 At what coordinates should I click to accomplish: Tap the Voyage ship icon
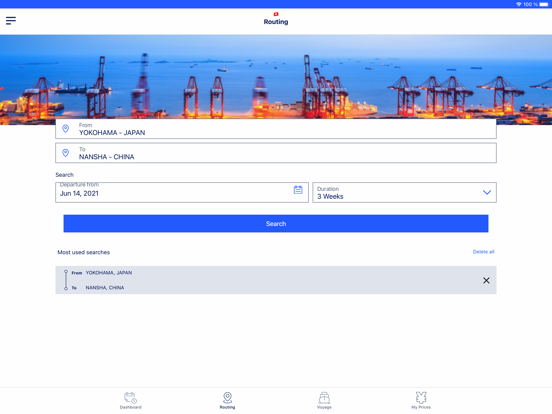pyautogui.click(x=324, y=398)
